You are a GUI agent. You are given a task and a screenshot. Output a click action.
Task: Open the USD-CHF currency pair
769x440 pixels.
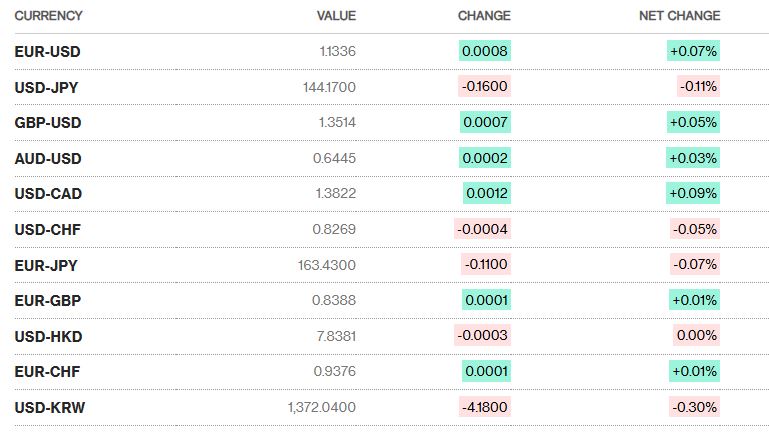47,229
